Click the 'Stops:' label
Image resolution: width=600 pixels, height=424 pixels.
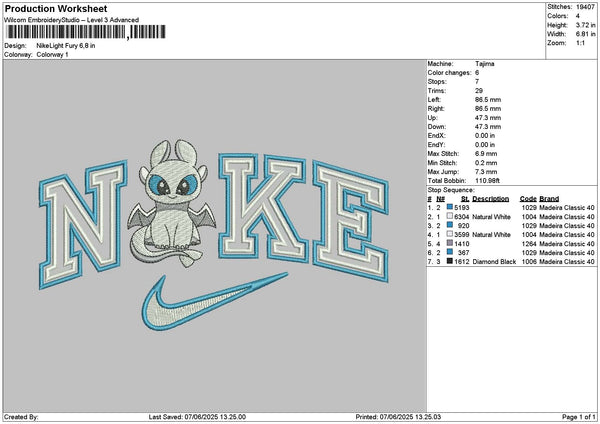(437, 82)
